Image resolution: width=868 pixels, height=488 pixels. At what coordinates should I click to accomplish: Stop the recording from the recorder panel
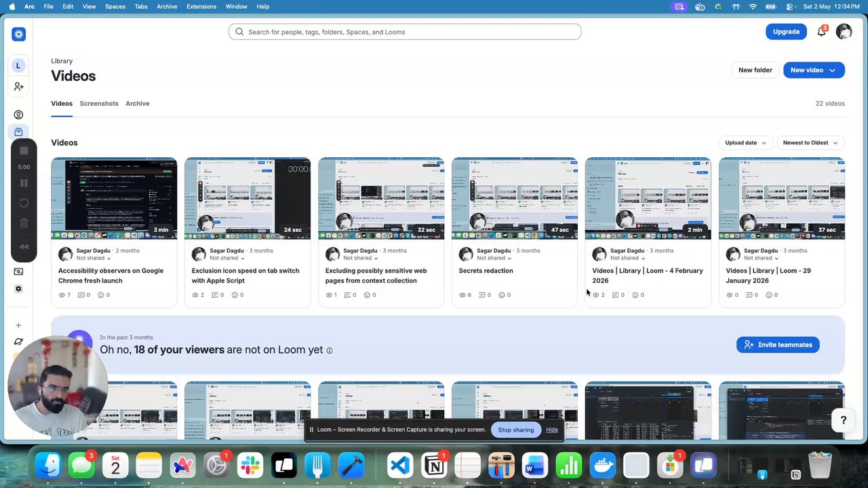[x=24, y=150]
